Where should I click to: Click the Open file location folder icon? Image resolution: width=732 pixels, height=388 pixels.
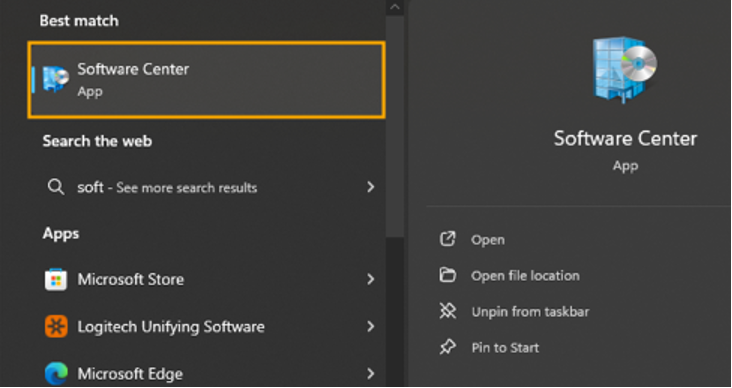447,275
